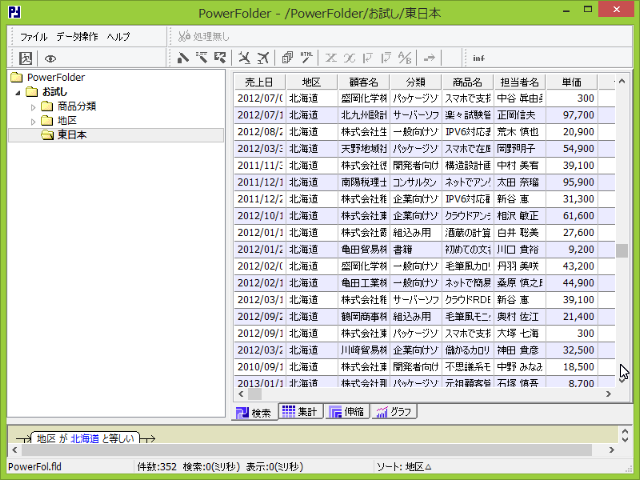The image size is (640, 480).
Task: Click the chart icon on グラフ tab
Action: tap(382, 412)
